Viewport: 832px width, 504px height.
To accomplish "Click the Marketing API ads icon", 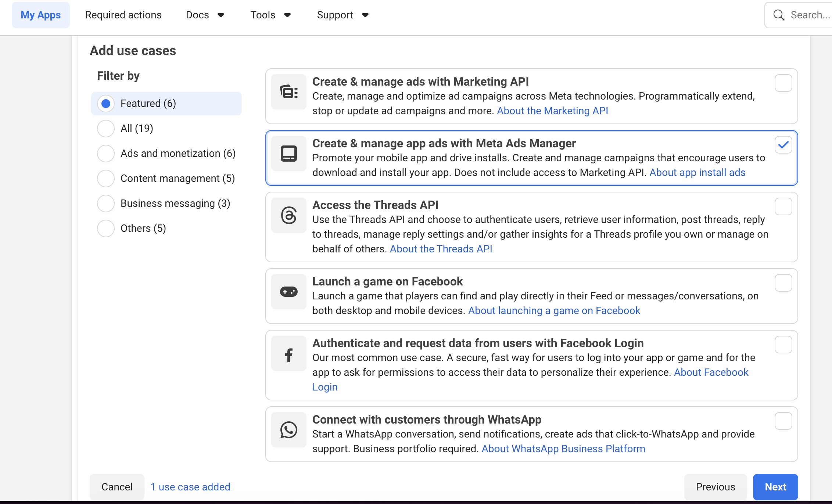I will coord(289,92).
